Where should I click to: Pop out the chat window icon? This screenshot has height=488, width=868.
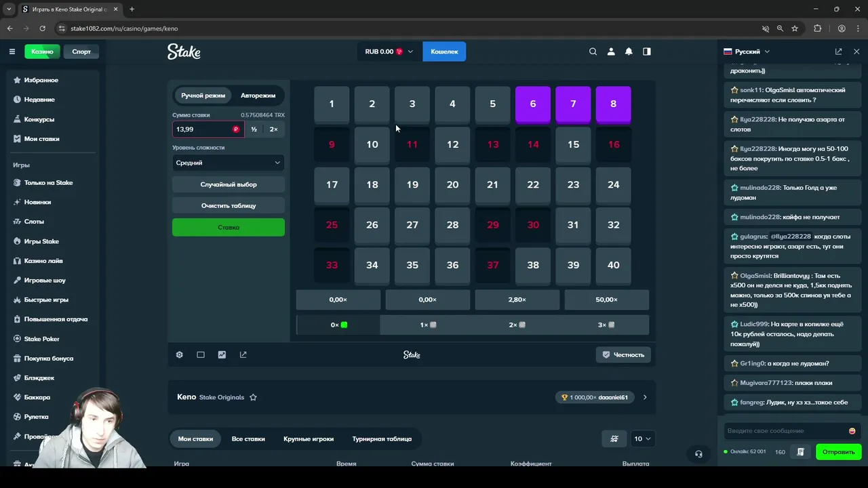pos(838,52)
